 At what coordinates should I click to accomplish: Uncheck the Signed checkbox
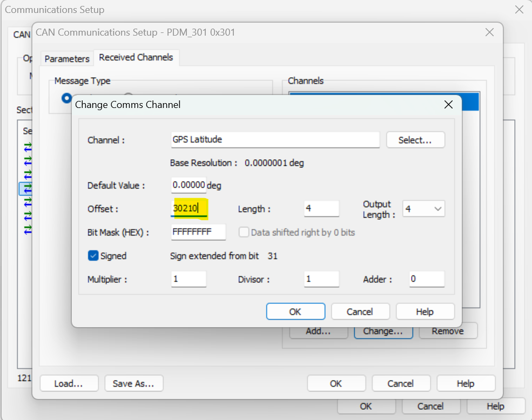93,256
